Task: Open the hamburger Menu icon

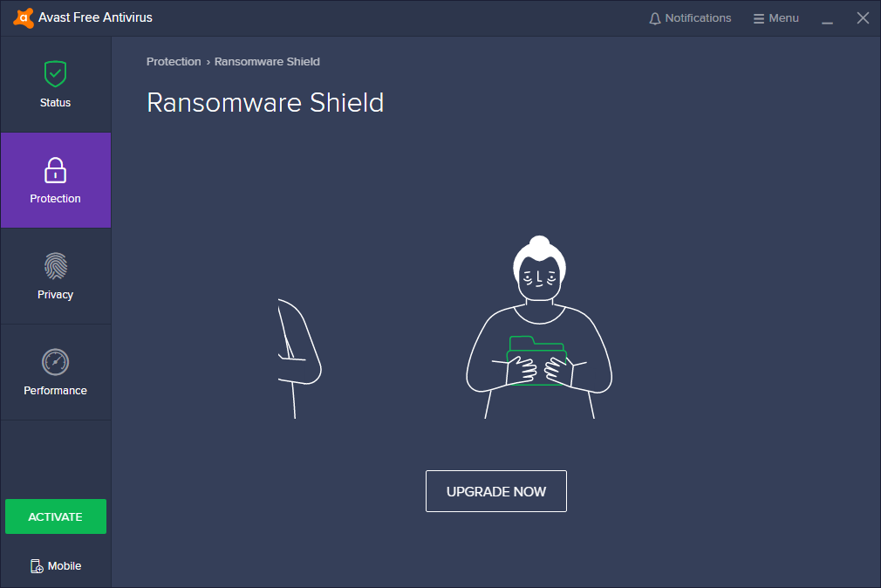Action: pos(759,18)
